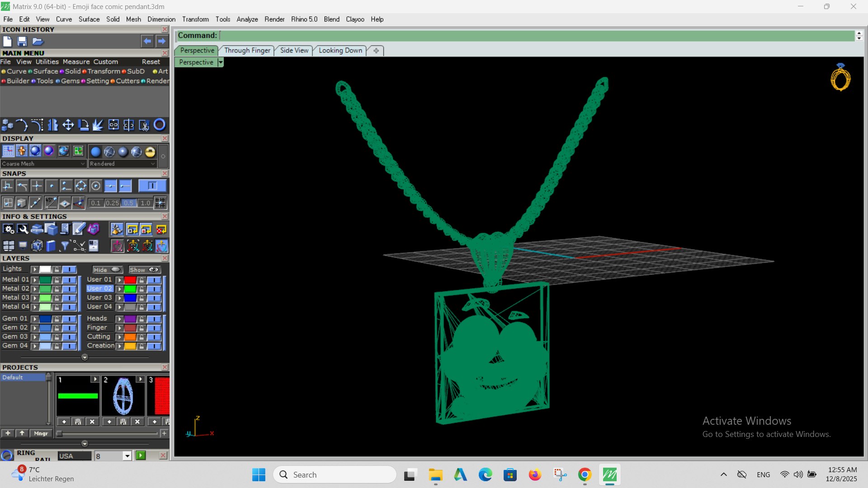Open the Perspective viewport title dropdown arrow
This screenshot has width=868, height=488.
pos(221,62)
